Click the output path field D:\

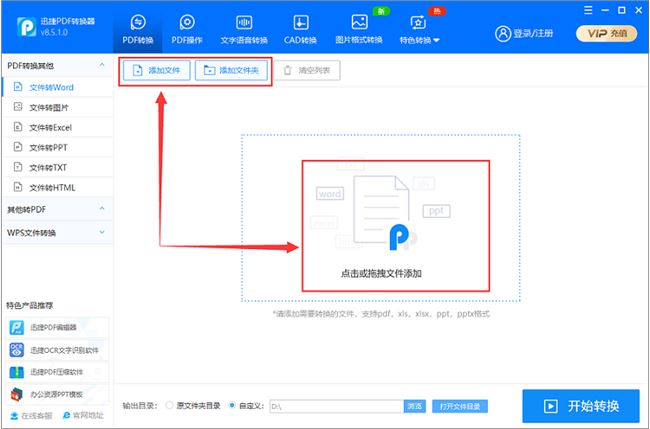pos(337,406)
